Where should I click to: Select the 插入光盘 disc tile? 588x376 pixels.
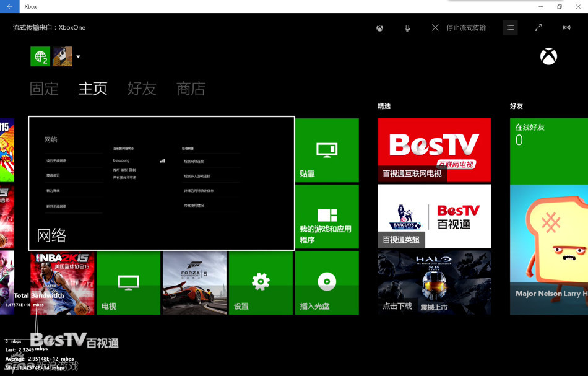pos(327,283)
